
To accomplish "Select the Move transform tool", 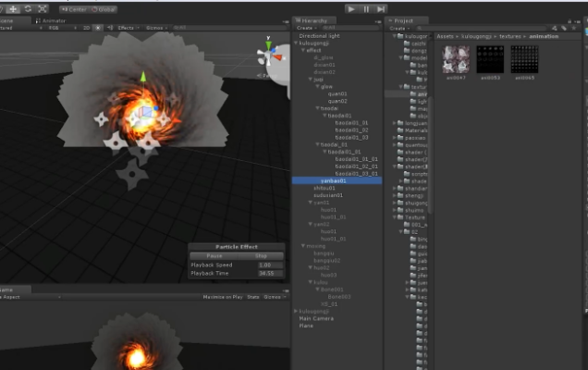I will point(13,9).
